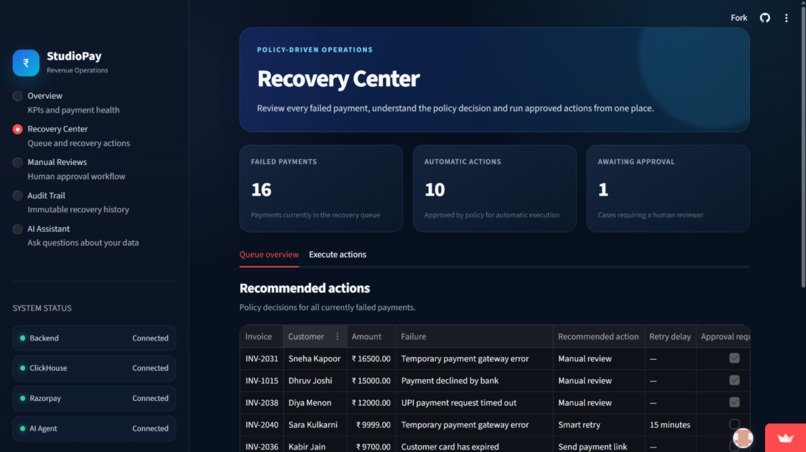Click the Razorpay Connected status row
Screen dimensions: 806x452
(94, 398)
